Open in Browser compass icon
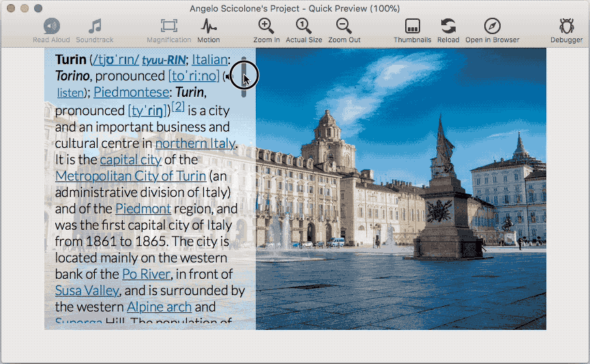The height and width of the screenshot is (364, 590). coord(492,26)
